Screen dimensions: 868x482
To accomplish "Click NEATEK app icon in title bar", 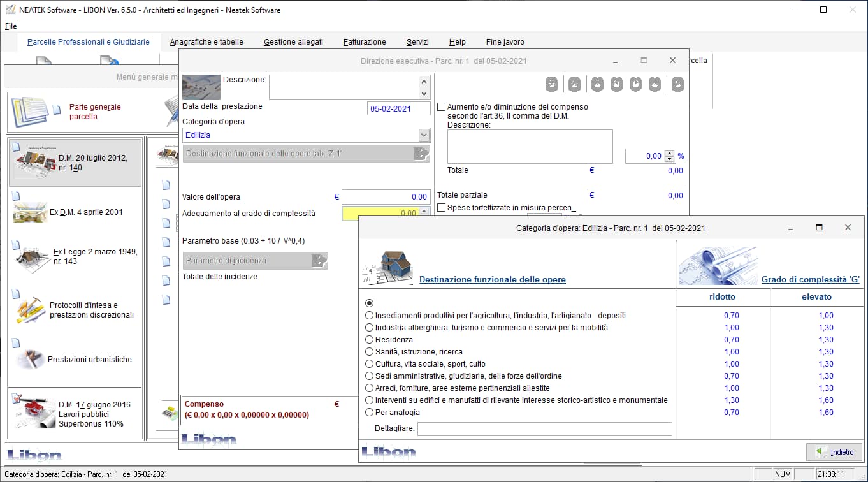I will pos(10,10).
